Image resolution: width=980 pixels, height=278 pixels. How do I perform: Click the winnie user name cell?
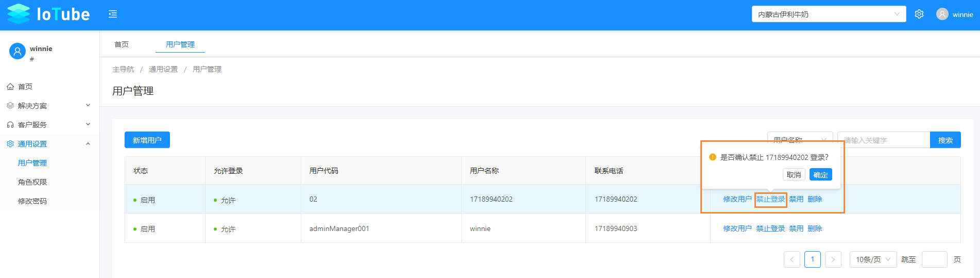(x=480, y=228)
